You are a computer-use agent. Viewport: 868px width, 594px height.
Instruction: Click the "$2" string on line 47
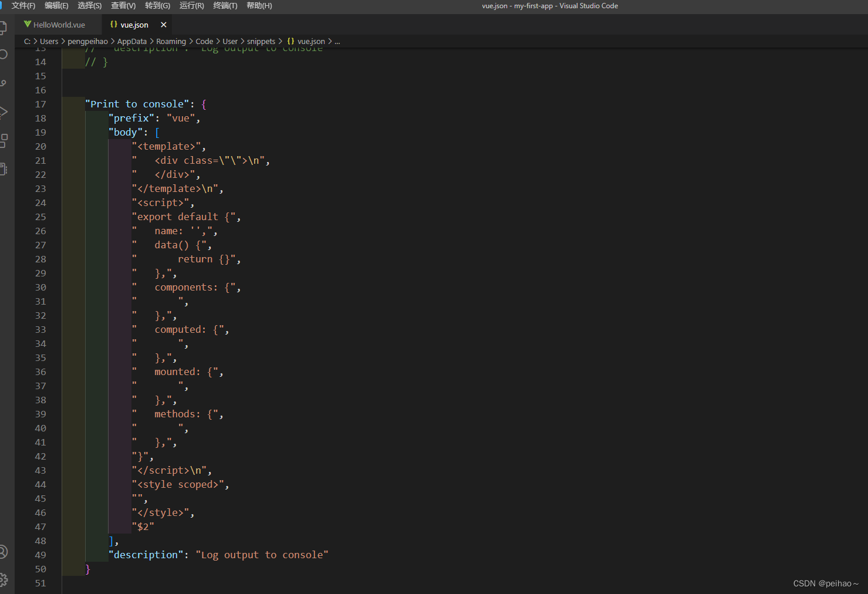tap(143, 527)
